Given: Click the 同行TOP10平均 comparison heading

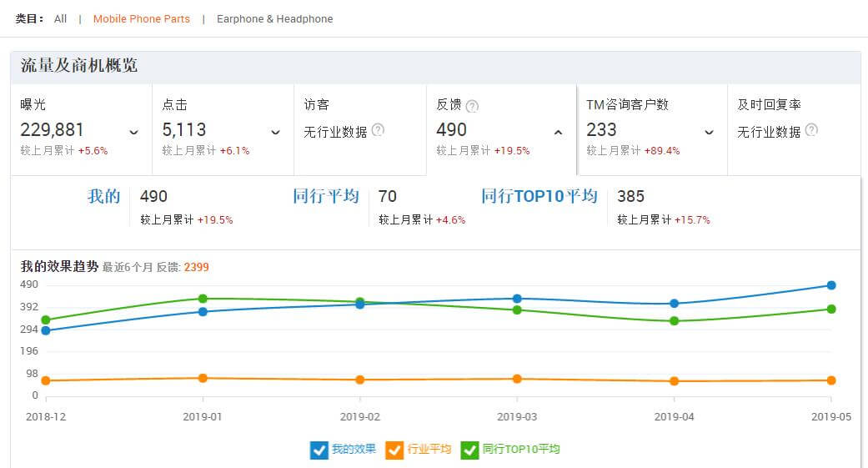Looking at the screenshot, I should pyautogui.click(x=539, y=196).
